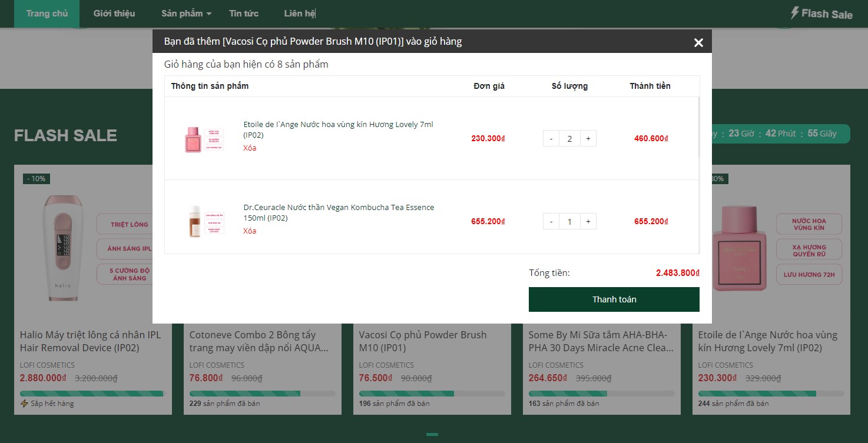The height and width of the screenshot is (443, 868).
Task: Edit quantity field for Dr.Ceuracle essence
Action: [x=569, y=222]
